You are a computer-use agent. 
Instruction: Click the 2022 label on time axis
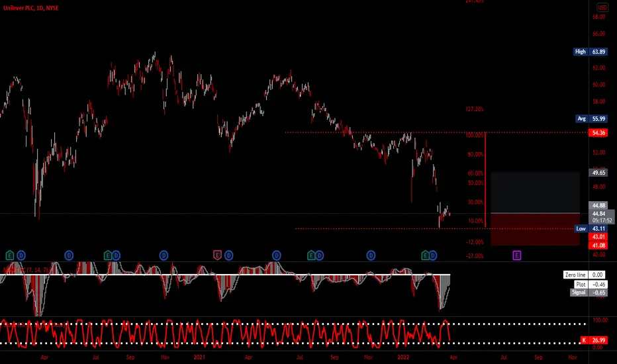(x=403, y=357)
